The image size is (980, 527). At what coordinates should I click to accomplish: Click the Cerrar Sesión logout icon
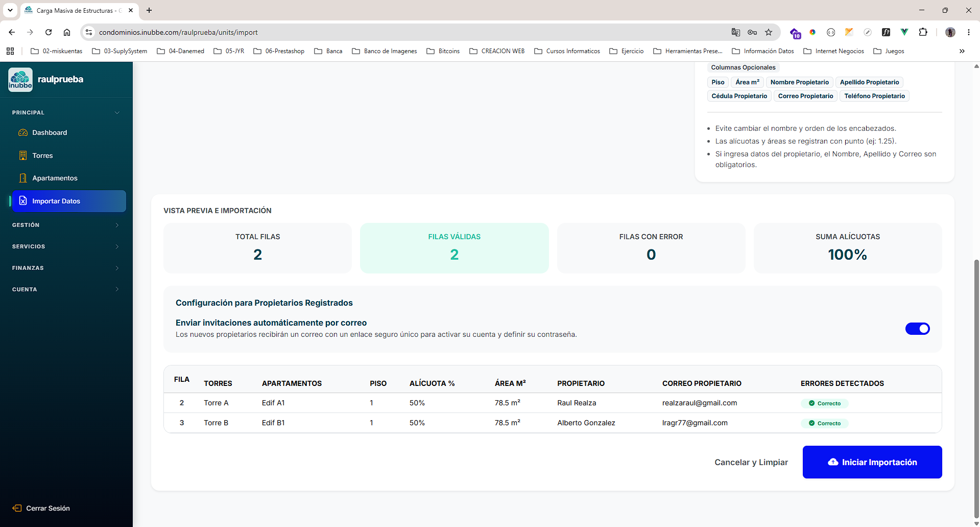tap(17, 508)
